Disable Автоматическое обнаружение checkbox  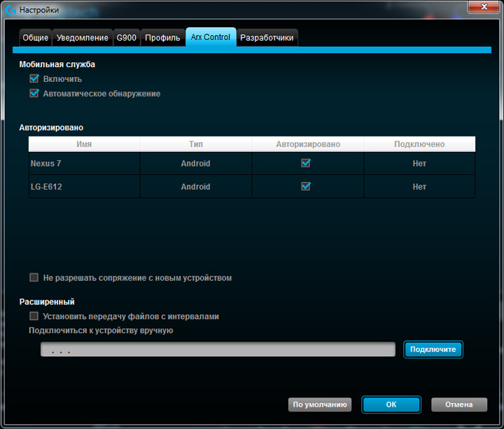(34, 93)
